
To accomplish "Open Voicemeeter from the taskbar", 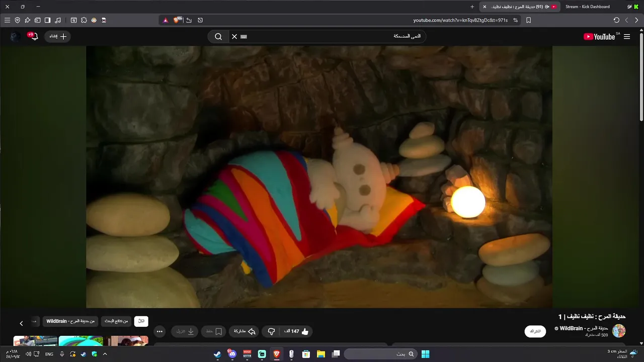I will pos(247,354).
